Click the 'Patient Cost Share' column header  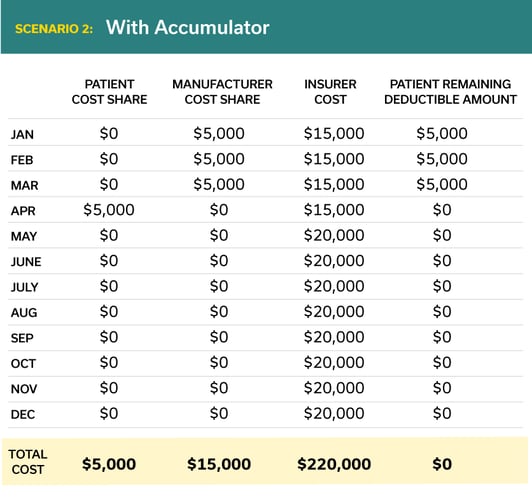109,92
